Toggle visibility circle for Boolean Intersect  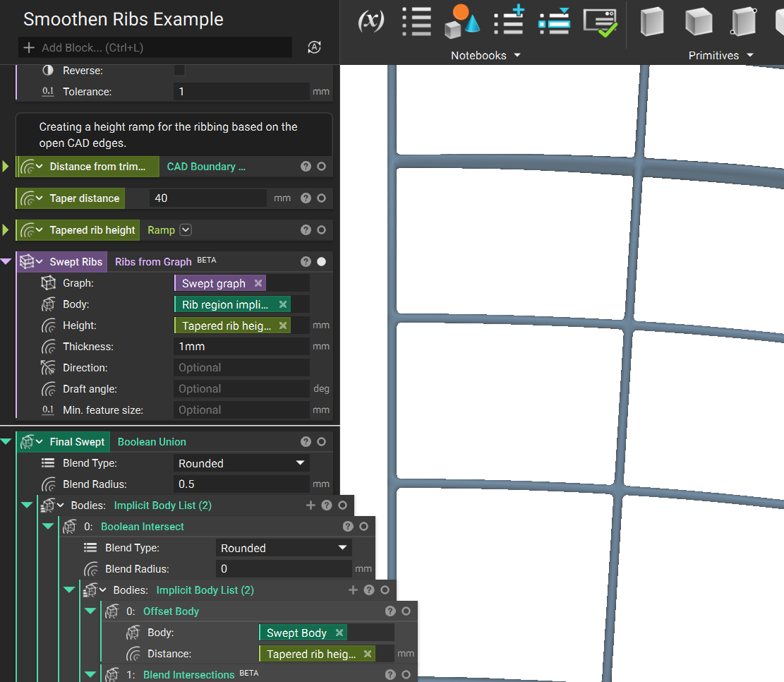click(364, 527)
